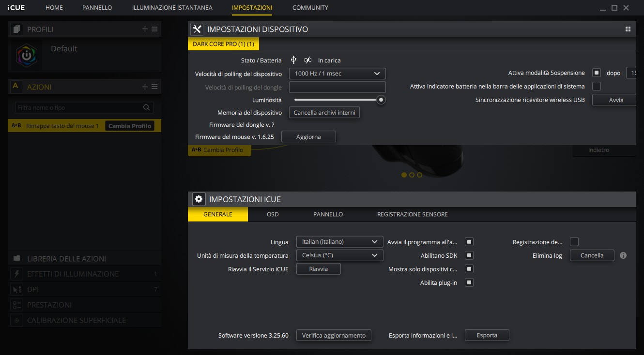This screenshot has width=644, height=355.
Task: Click Aggiorna firmware button
Action: point(308,137)
